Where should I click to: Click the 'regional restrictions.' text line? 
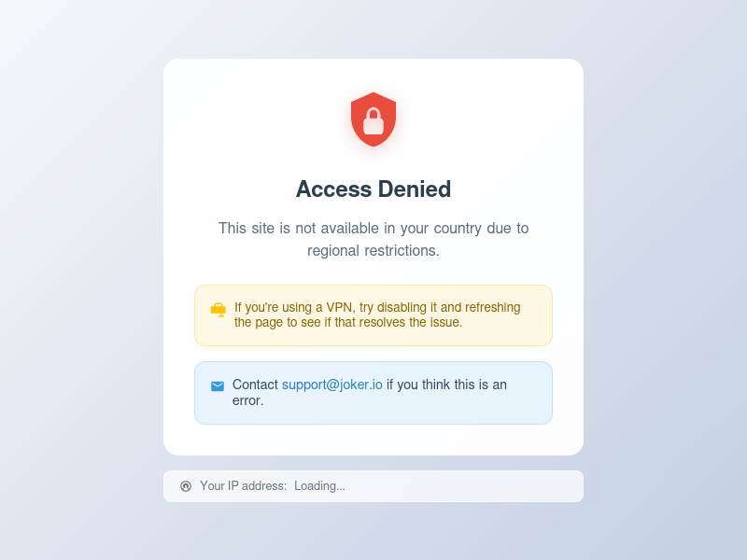pos(373,250)
